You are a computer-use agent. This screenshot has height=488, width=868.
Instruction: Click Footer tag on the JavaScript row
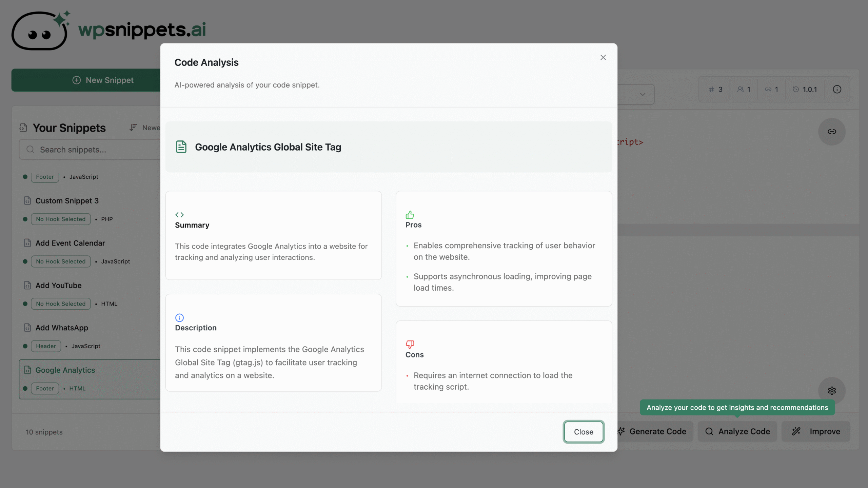point(45,177)
